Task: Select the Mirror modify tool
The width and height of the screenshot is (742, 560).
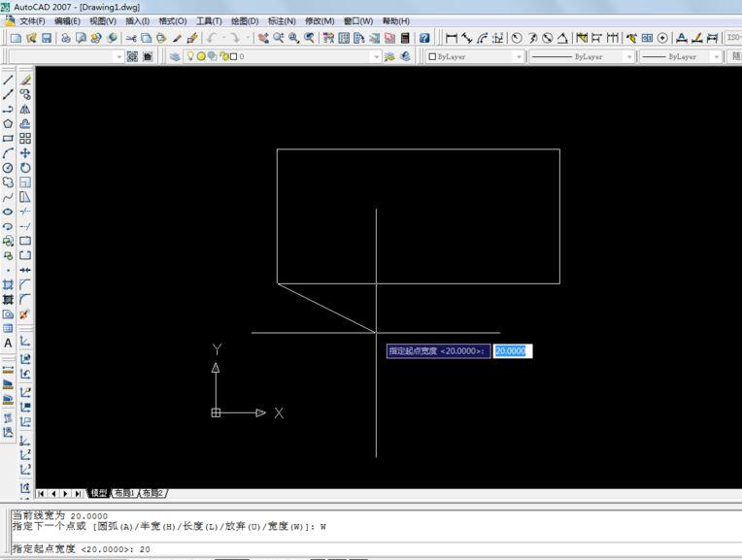Action: pos(25,110)
